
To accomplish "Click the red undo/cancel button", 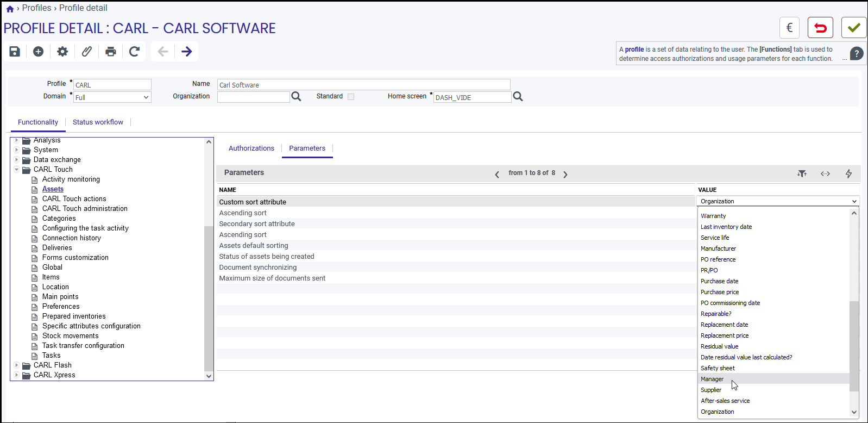I will coord(820,28).
